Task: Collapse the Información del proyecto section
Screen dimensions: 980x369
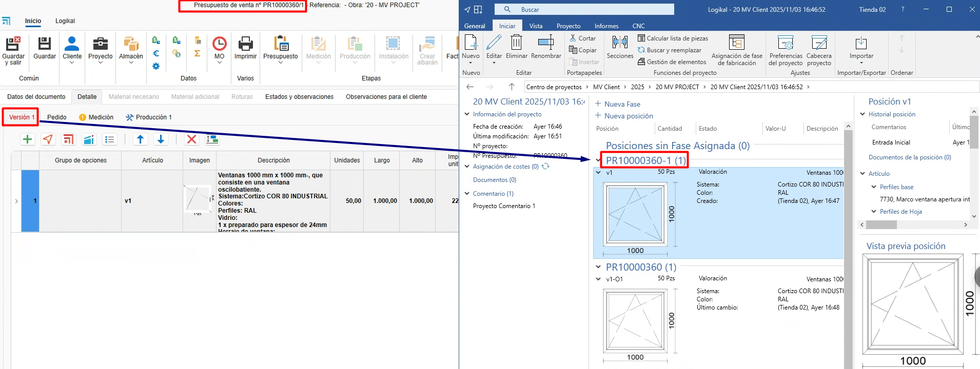Action: [x=467, y=114]
